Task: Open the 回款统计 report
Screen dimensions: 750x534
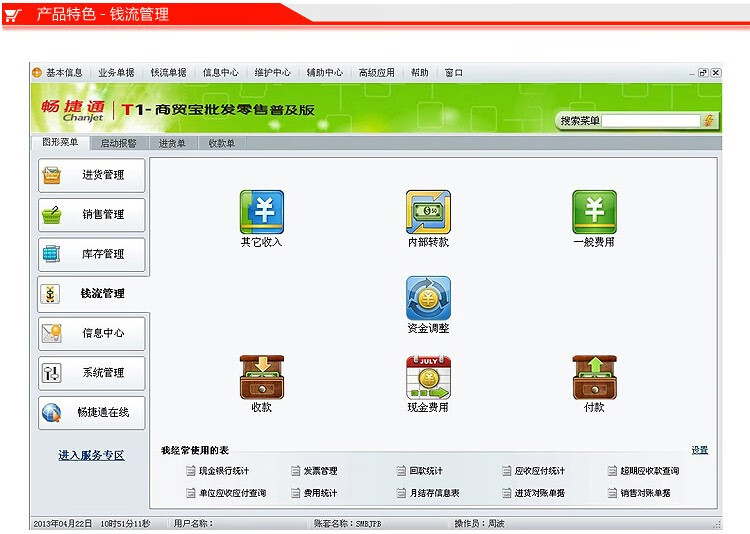Action: 419,471
